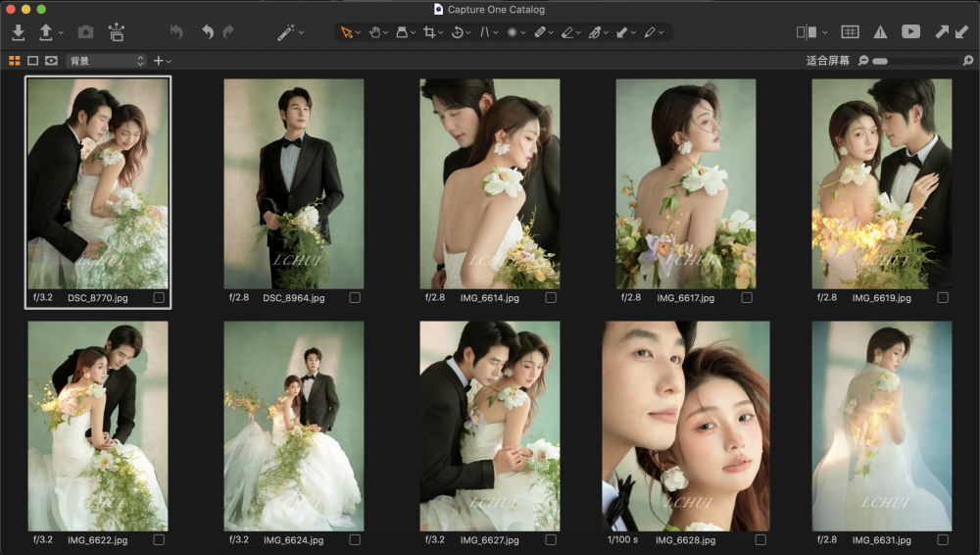The height and width of the screenshot is (555, 980).
Task: Select the Pan hand tool
Action: click(x=373, y=32)
